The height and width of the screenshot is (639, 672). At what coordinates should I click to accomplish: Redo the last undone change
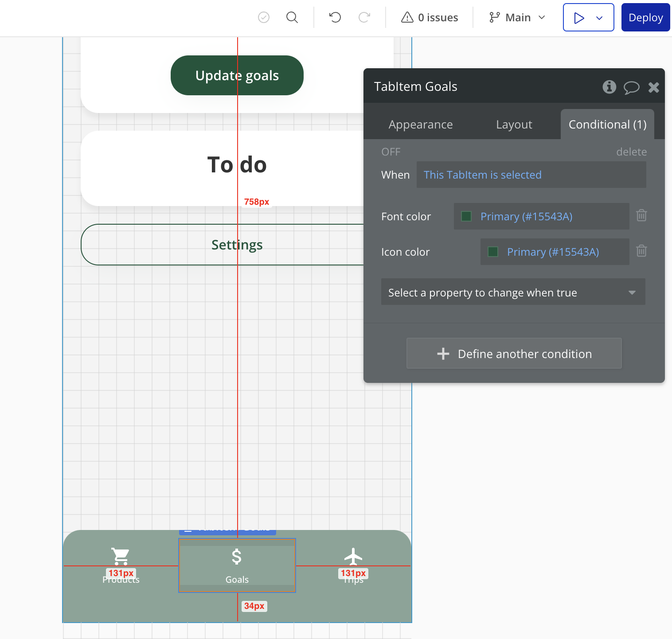(x=364, y=17)
